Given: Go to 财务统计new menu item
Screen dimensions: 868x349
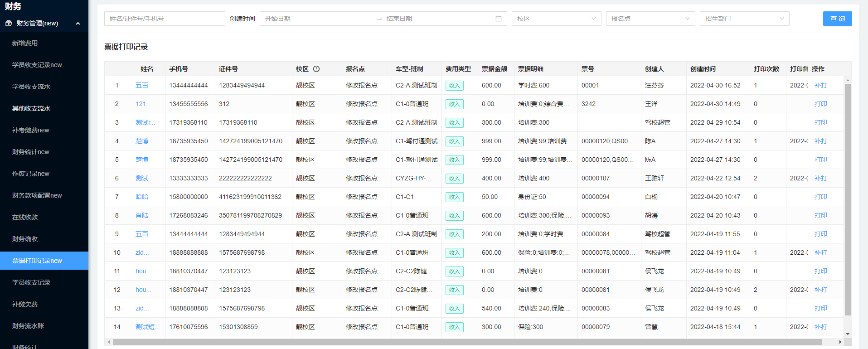Looking at the screenshot, I should coord(31,152).
